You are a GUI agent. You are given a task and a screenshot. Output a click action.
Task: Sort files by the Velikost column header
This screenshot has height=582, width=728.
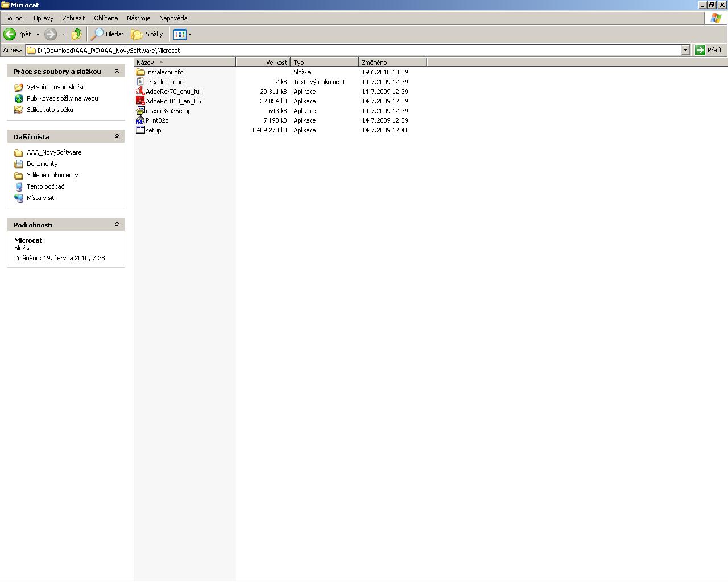tap(263, 63)
